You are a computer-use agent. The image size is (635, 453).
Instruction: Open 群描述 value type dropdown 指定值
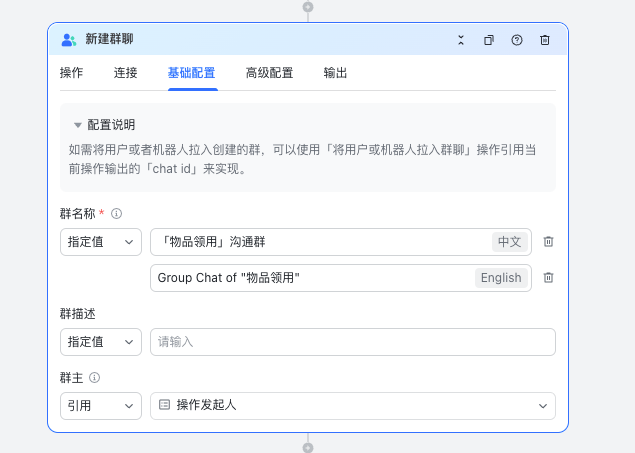101,342
